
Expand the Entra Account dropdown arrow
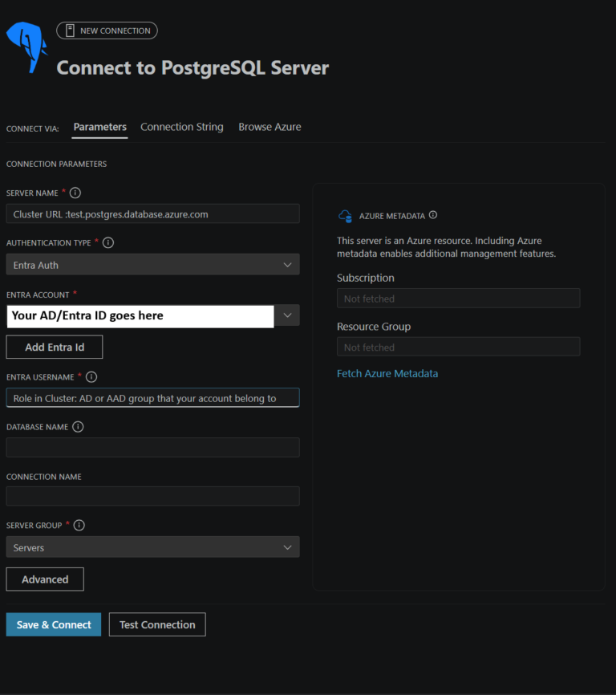287,315
